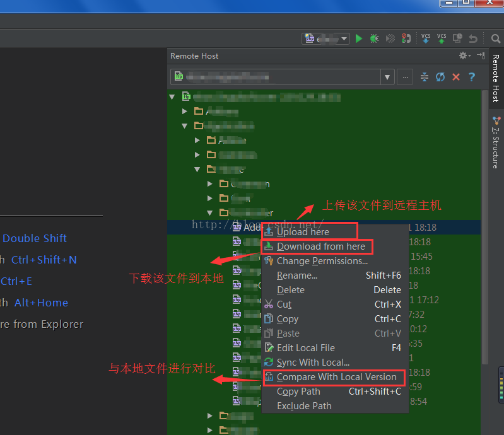The image size is (504, 435).
Task: Expand the second third-level subfolder
Action: [x=197, y=155]
